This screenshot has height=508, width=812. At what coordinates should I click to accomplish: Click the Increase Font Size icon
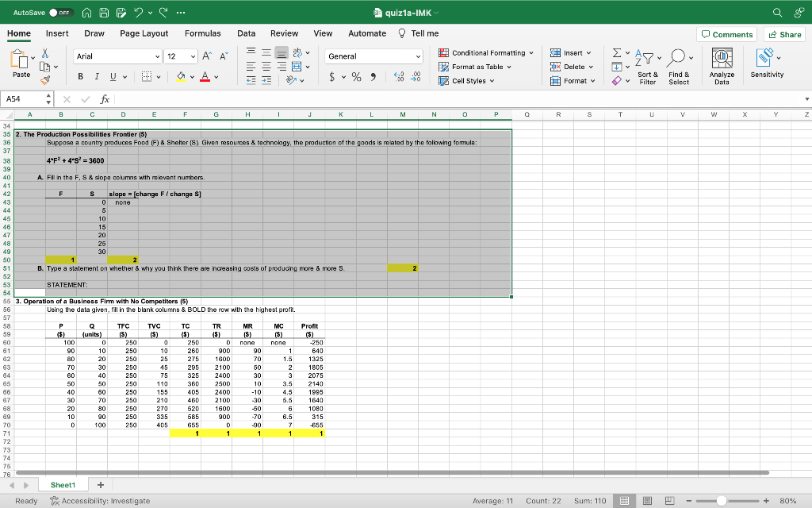[x=205, y=56]
